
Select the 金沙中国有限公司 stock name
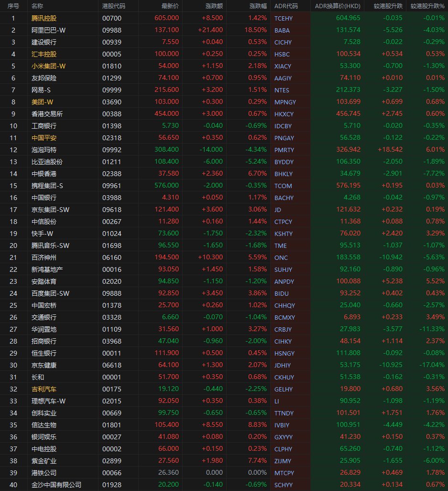56,485
